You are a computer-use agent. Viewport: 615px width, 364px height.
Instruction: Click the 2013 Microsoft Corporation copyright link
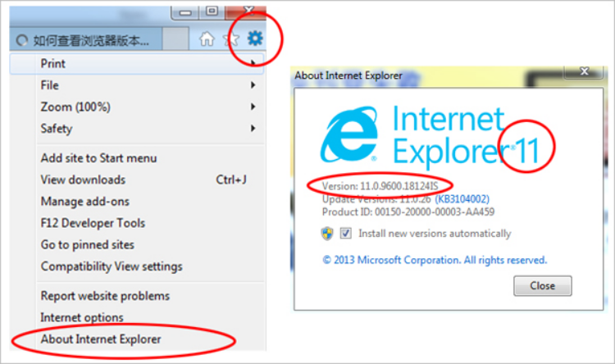click(x=435, y=260)
